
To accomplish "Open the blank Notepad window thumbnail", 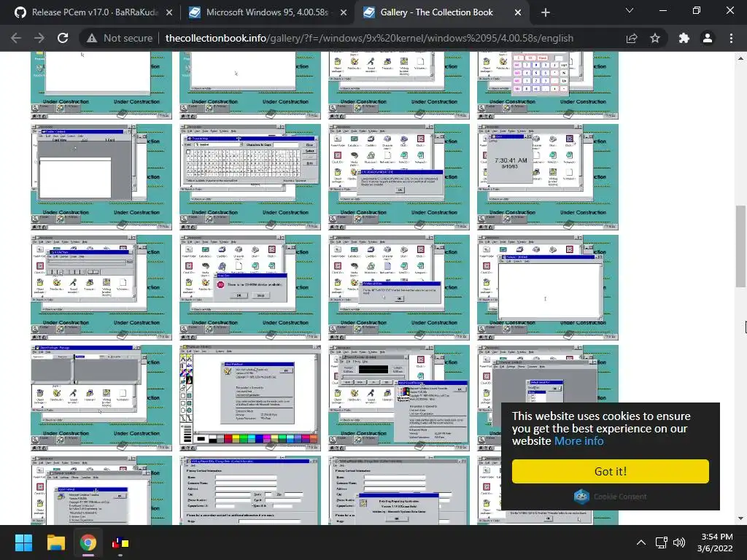I will pyautogui.click(x=548, y=287).
